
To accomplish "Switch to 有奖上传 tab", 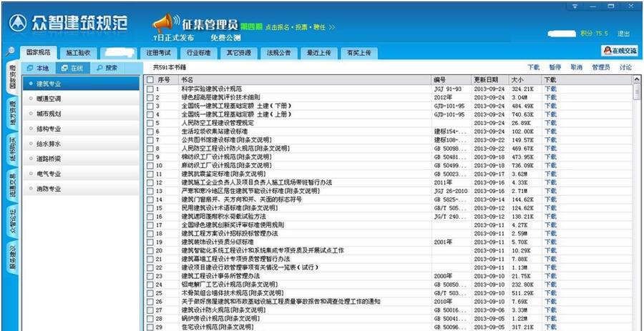I will tap(359, 54).
